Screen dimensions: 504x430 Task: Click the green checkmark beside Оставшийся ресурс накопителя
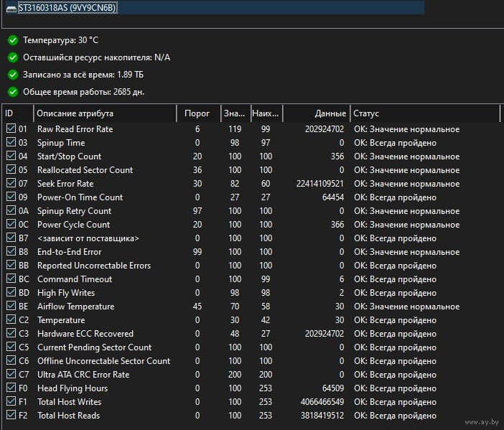(13, 57)
